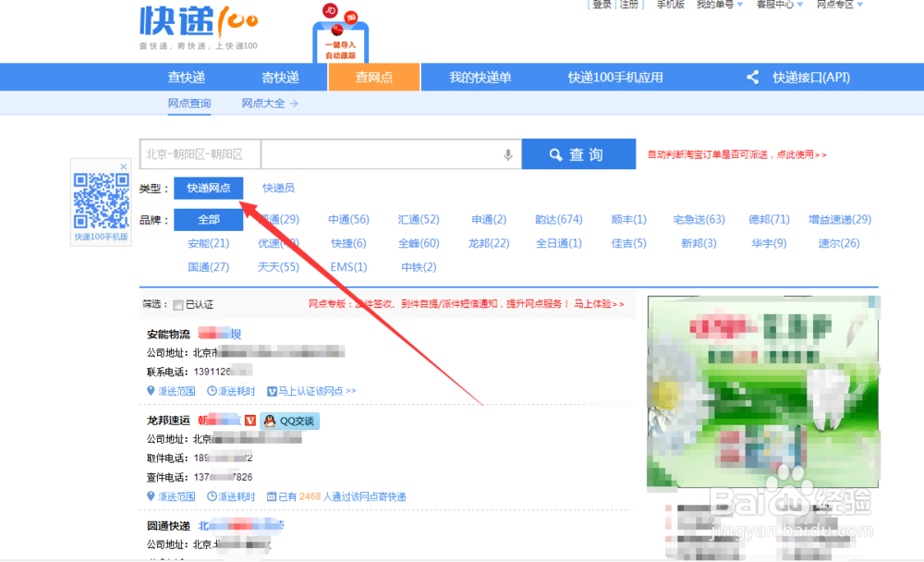
Task: Filter by 龙邦(22) brand
Action: (489, 243)
